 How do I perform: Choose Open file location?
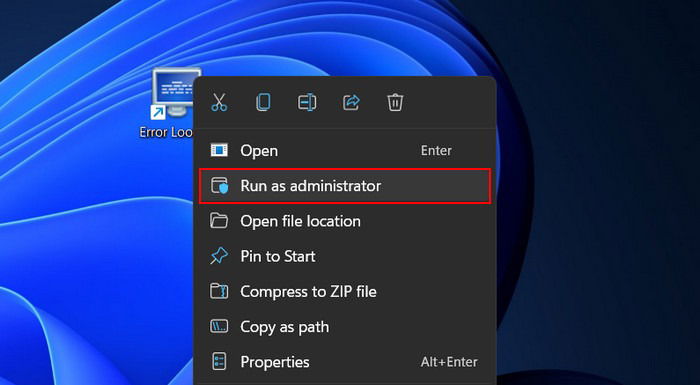(x=345, y=221)
